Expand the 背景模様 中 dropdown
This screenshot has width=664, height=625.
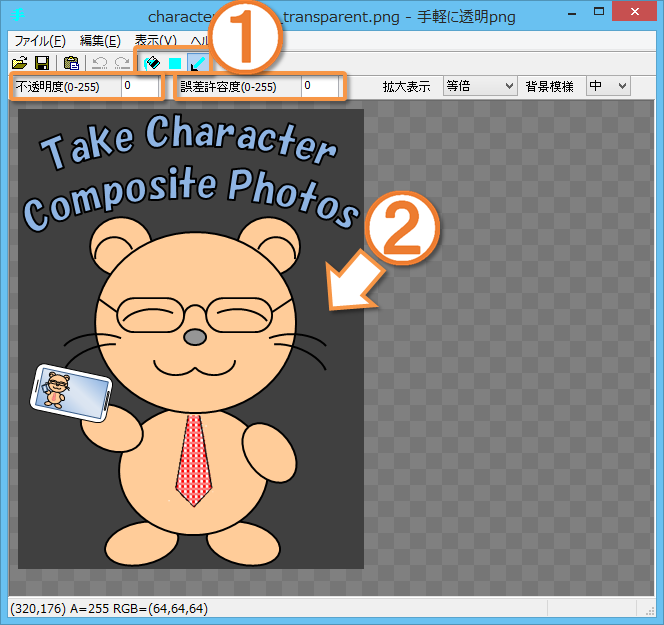(608, 87)
